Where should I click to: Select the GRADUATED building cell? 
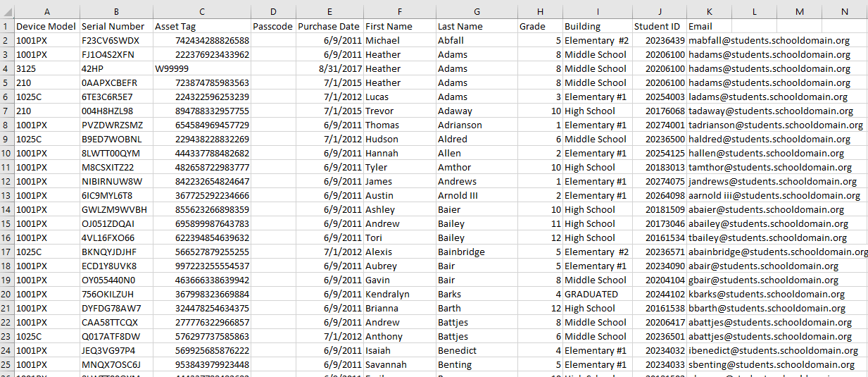pos(598,294)
